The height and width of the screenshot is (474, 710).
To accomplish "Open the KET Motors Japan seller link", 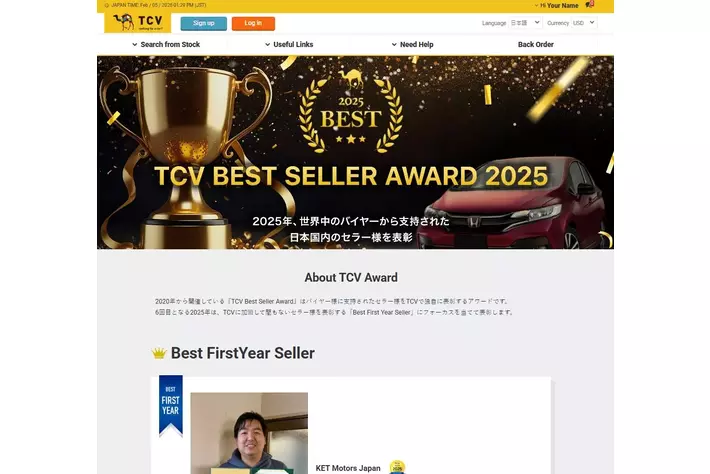I will pos(348,468).
